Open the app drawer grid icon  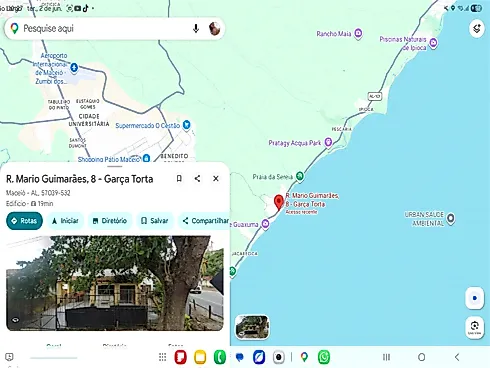point(162,357)
